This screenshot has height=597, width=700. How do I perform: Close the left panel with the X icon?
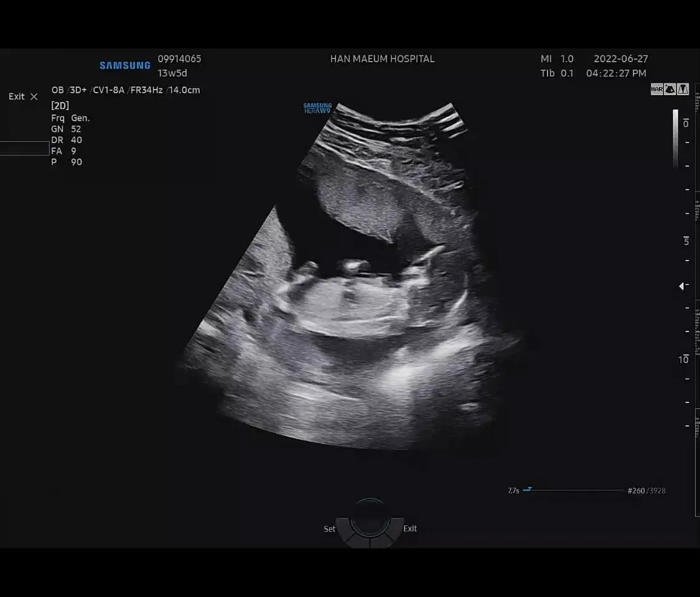coord(34,96)
